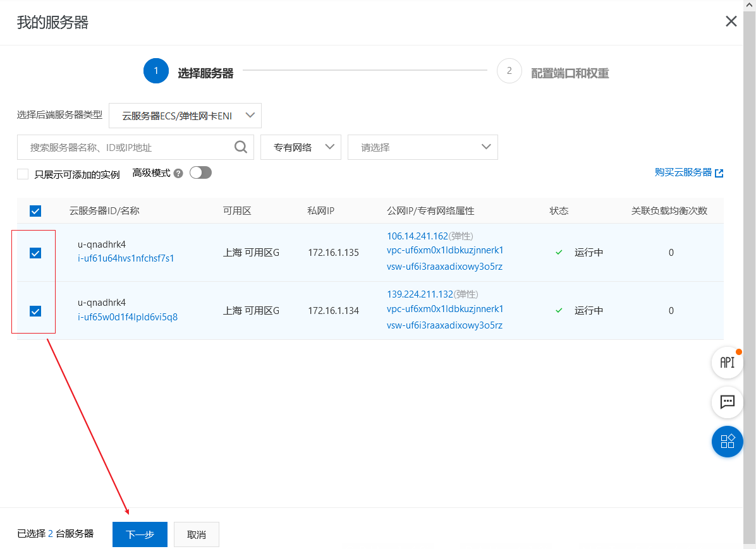
Task: Uncheck the server with private IP 172.16.1.135
Action: click(x=35, y=253)
